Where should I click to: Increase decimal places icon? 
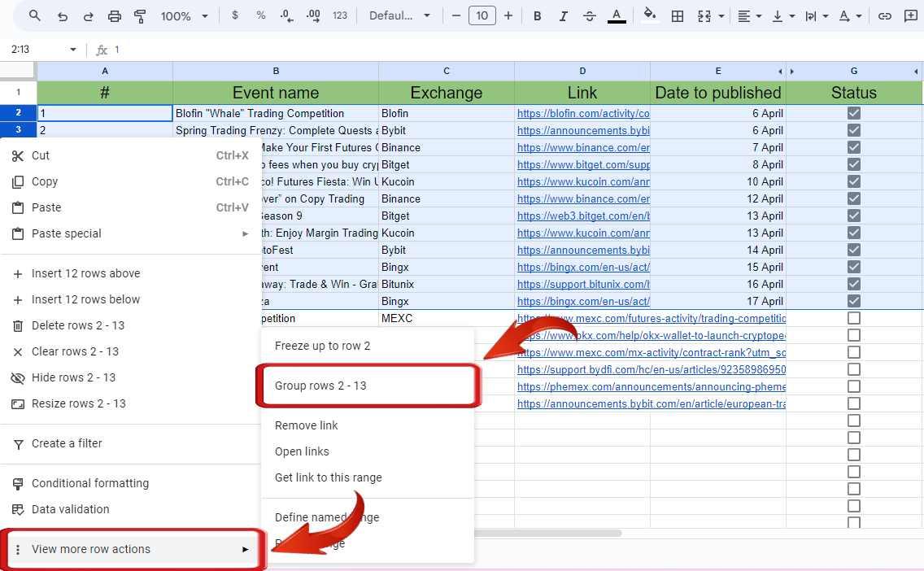pyautogui.click(x=313, y=16)
